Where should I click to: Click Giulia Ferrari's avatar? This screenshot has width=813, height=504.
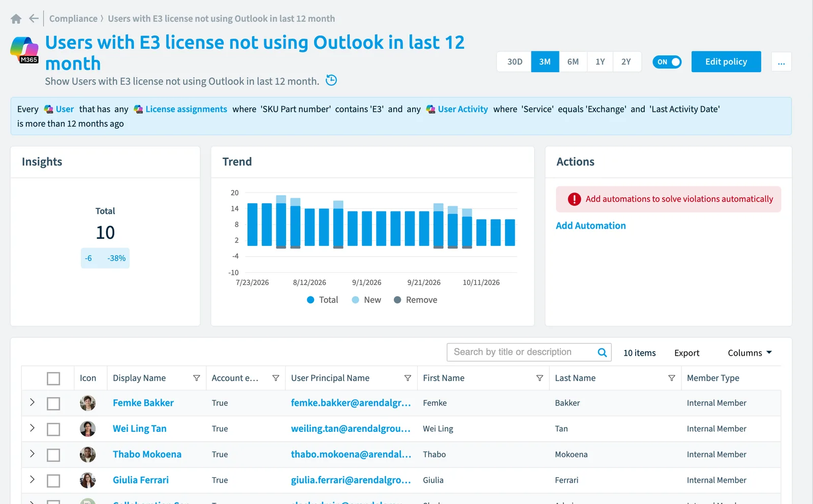tap(88, 480)
